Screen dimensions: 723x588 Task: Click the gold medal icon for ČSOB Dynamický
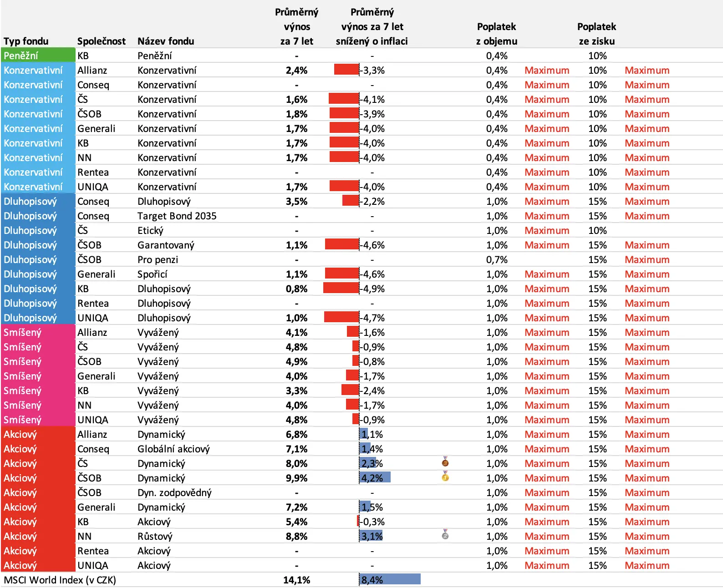[x=445, y=476]
